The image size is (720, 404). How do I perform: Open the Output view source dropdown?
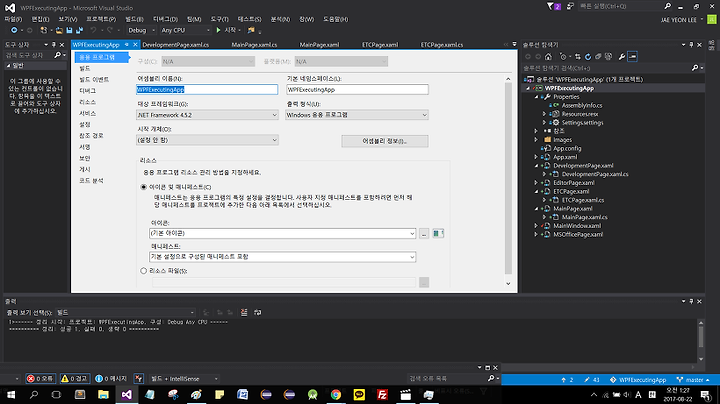point(125,312)
